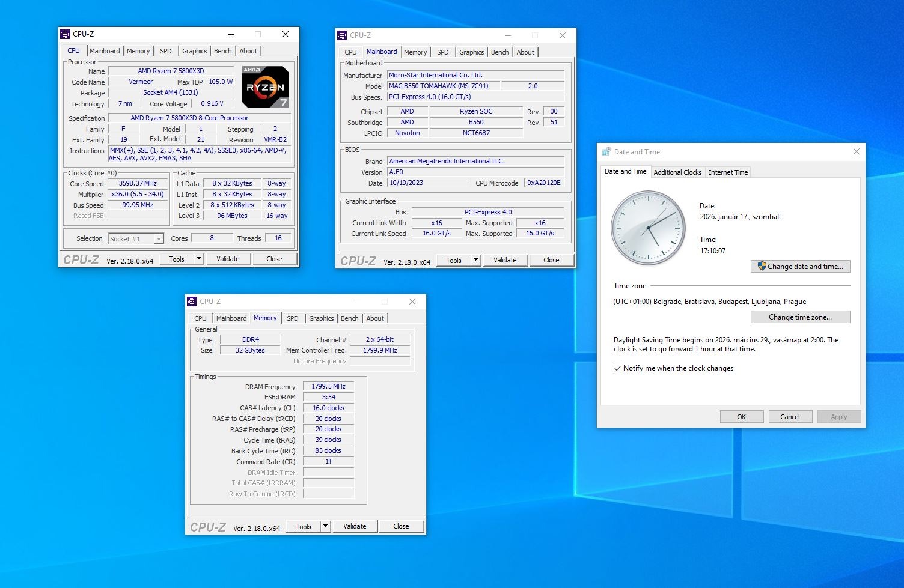Open the Mainboard tab in the Memory window
The image size is (904, 588).
click(231, 318)
